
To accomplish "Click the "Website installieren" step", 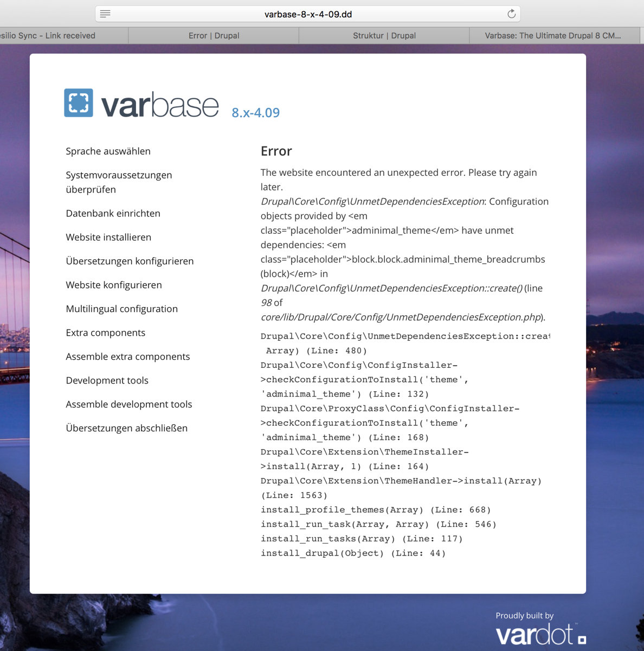I will [108, 237].
